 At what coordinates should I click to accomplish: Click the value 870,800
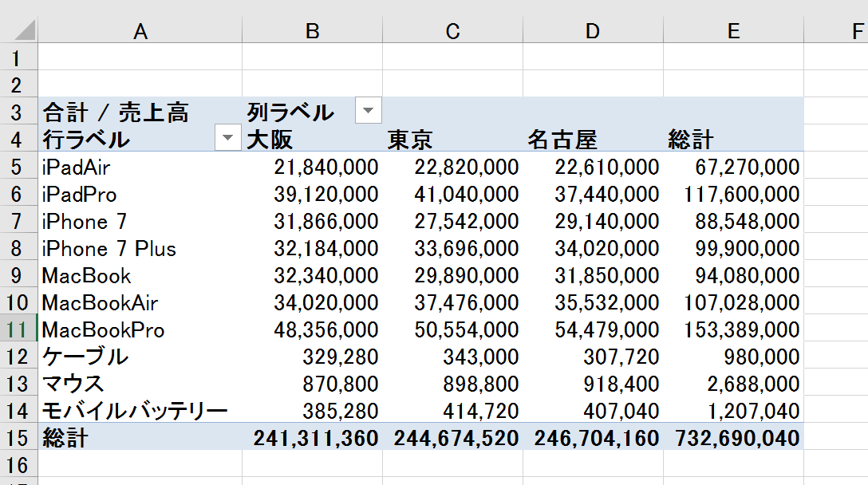click(341, 384)
